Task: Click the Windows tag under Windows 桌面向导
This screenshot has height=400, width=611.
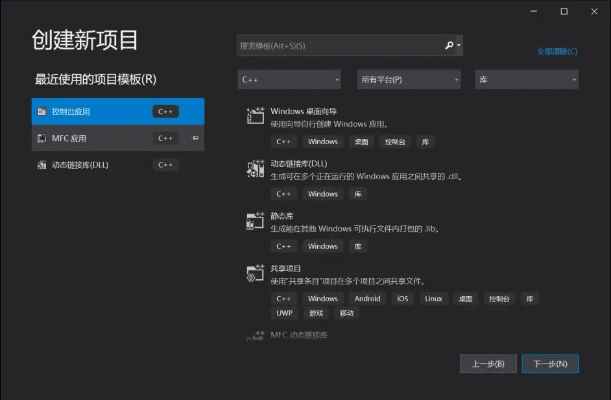Action: [323, 142]
